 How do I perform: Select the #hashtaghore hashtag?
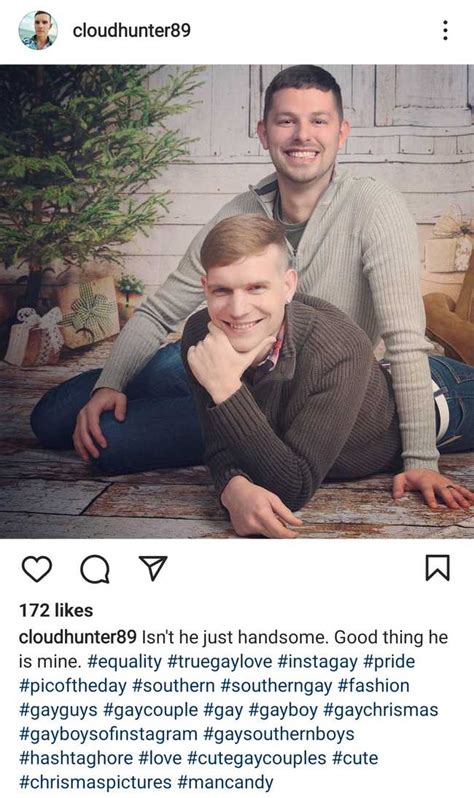pyautogui.click(x=76, y=758)
